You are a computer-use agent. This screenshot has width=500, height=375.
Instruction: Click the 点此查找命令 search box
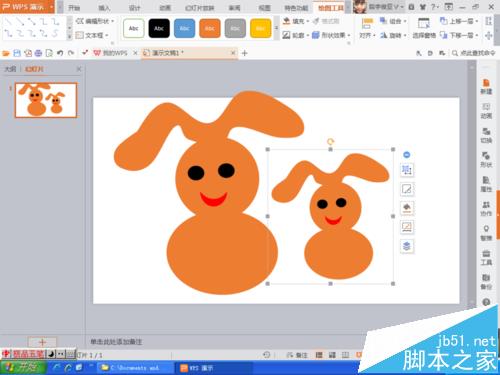(x=474, y=53)
